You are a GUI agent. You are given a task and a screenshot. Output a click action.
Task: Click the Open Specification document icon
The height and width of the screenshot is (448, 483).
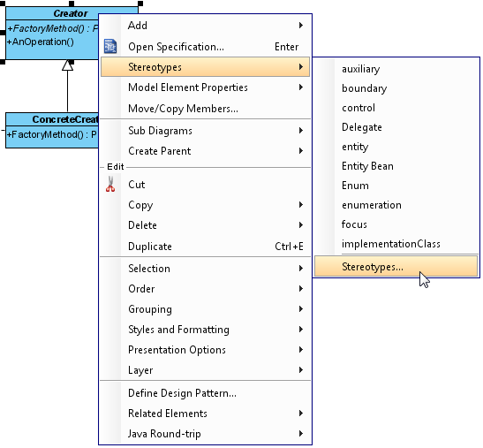110,47
